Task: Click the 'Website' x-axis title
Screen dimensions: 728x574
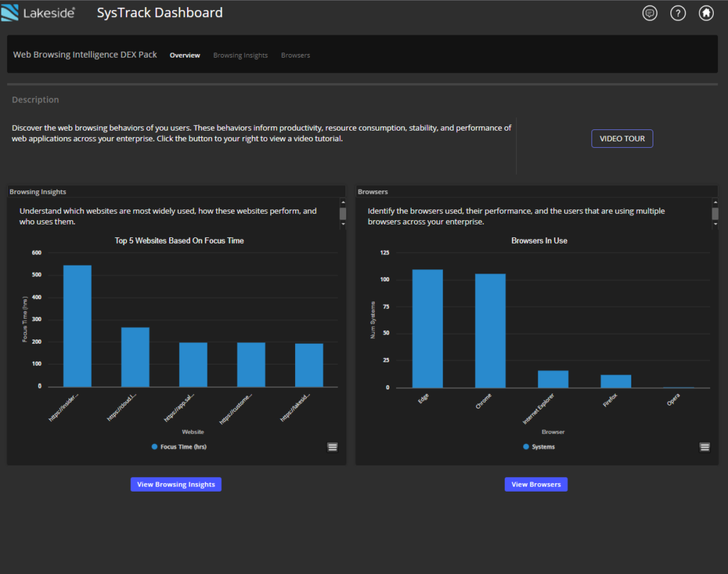Action: (193, 432)
